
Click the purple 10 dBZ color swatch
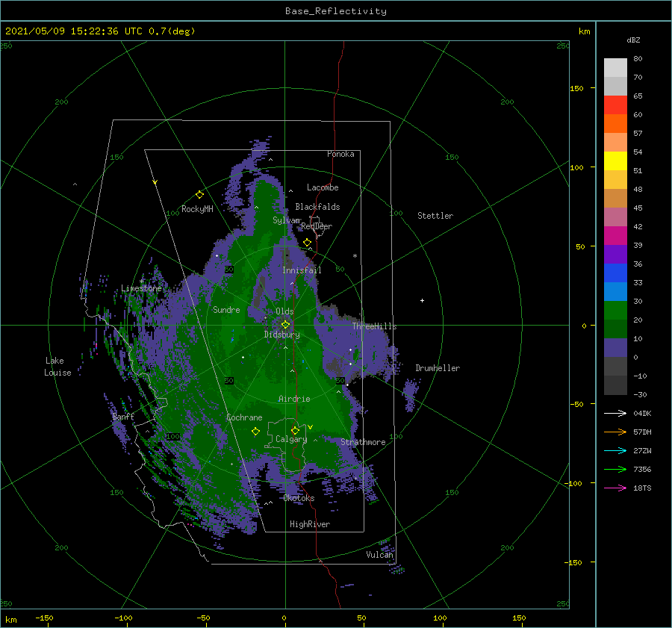pyautogui.click(x=615, y=348)
